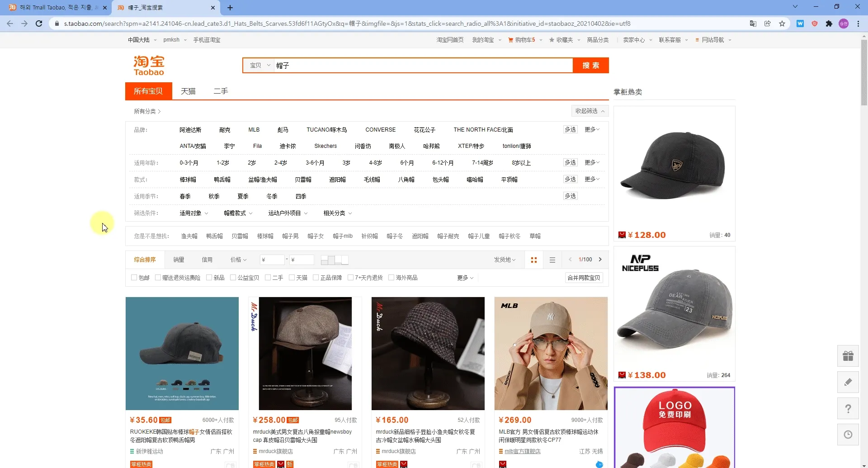
Task: Collapse filters with 收起筛选
Action: [590, 111]
